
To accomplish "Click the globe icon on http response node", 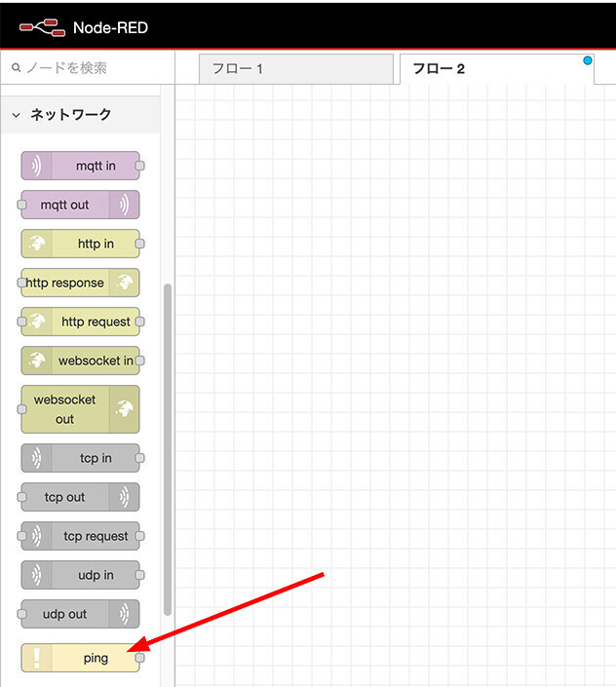I will 125,283.
